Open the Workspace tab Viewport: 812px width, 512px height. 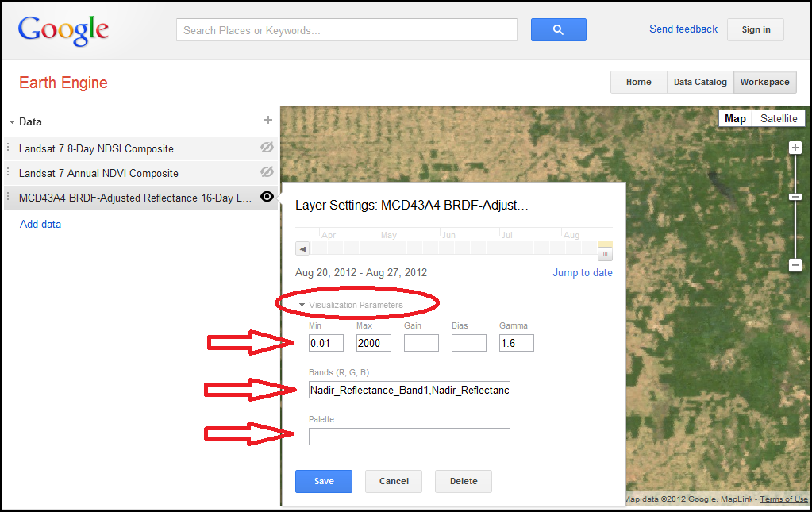[765, 82]
